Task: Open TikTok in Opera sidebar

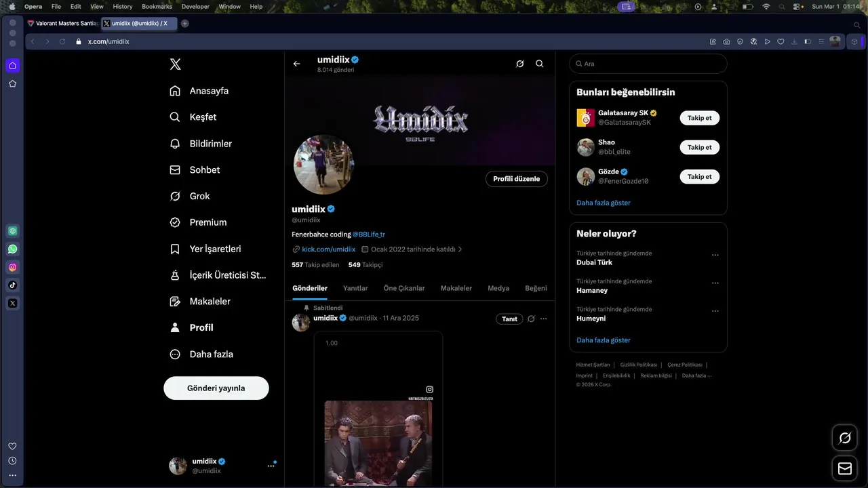Action: coord(12,285)
